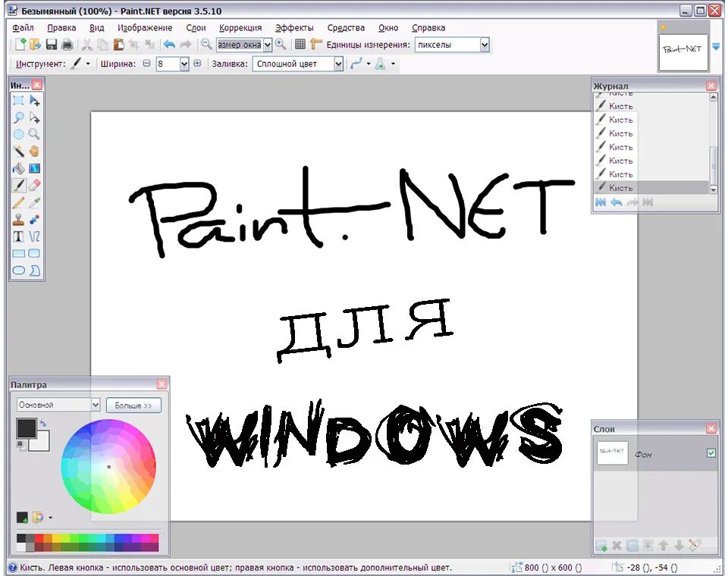Open the Коррекция menu
This screenshot has width=728, height=576.
point(240,28)
